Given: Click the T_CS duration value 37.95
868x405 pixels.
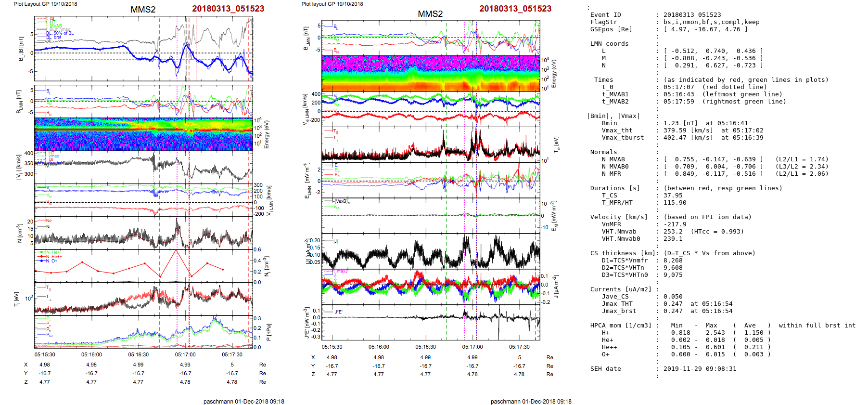Looking at the screenshot, I should click(x=673, y=196).
